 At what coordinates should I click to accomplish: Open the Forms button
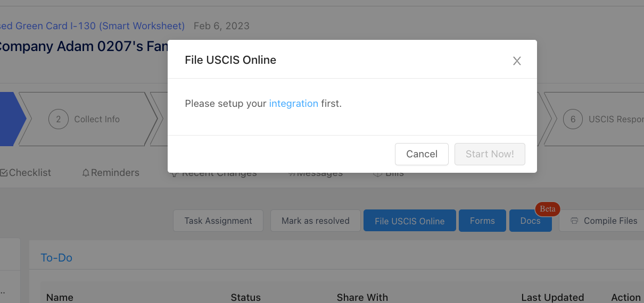(x=482, y=221)
